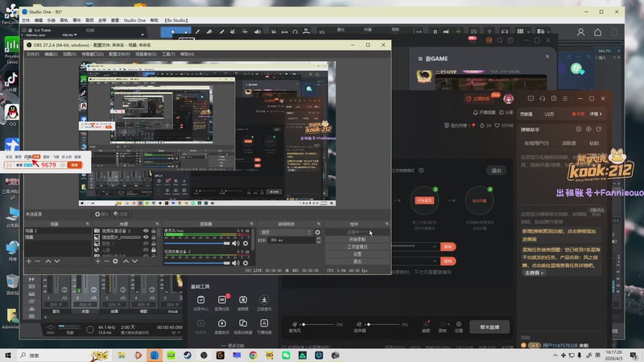The width and height of the screenshot is (644, 362).
Task: Click the 退出 pill button in streaming panel
Action: click(x=497, y=171)
